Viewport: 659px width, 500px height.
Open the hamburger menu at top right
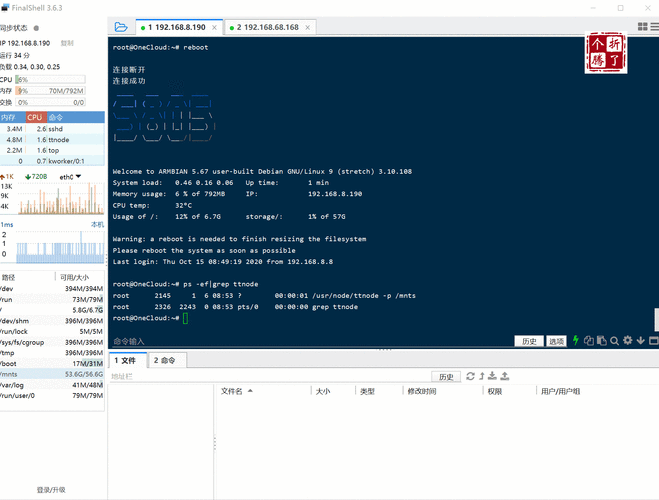[x=655, y=26]
